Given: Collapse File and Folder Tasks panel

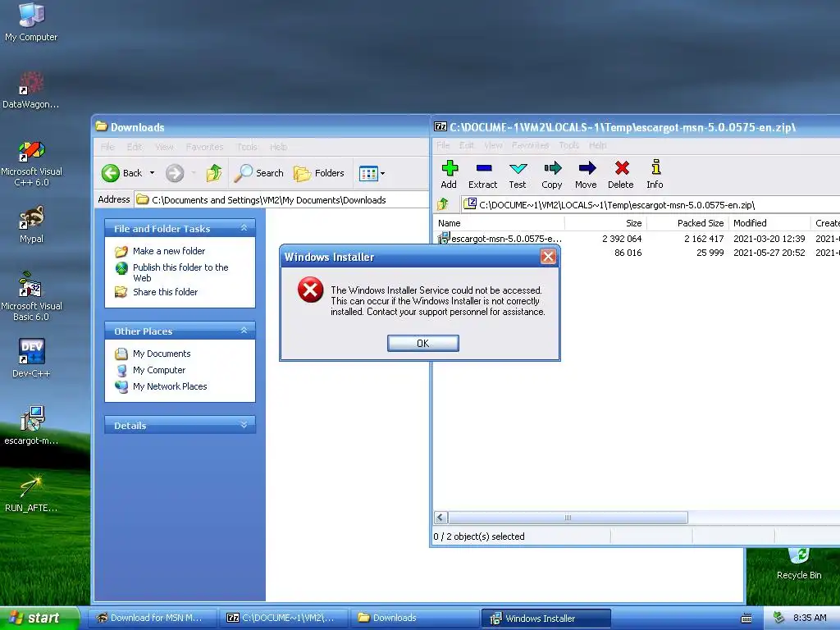Looking at the screenshot, I should [244, 228].
